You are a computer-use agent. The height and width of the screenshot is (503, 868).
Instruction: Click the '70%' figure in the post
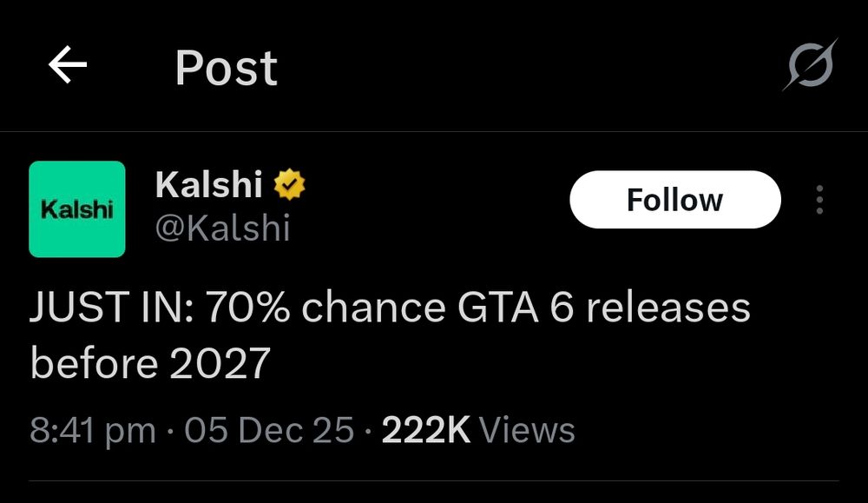tap(248, 308)
